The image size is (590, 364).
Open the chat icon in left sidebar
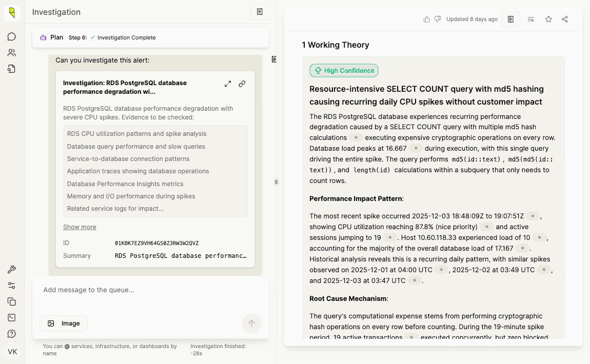12,36
